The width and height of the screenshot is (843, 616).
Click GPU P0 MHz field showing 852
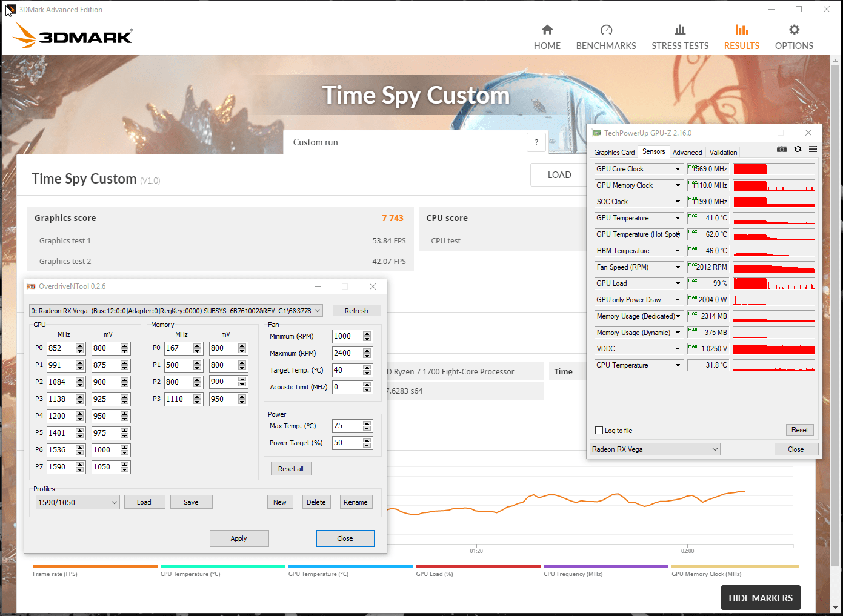pos(61,348)
